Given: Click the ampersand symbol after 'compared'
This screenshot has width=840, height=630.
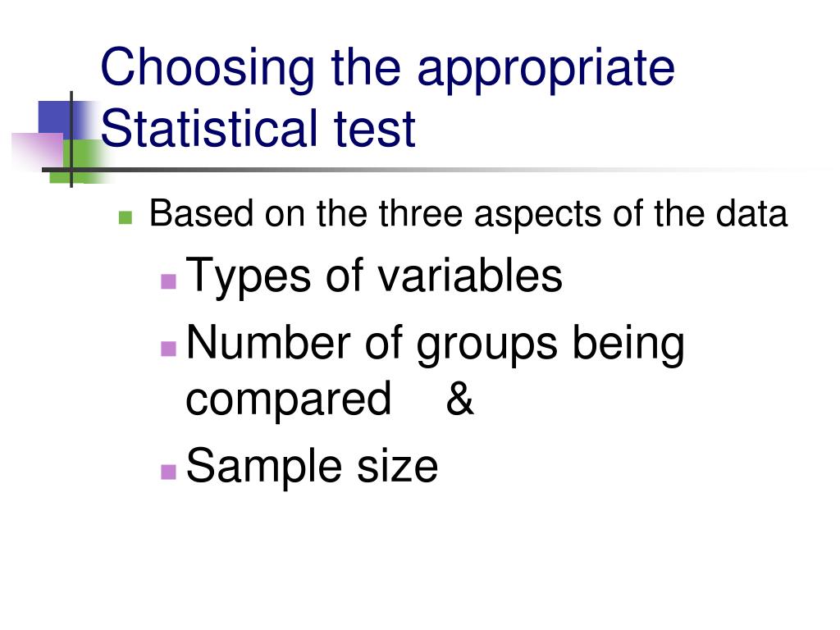Looking at the screenshot, I should click(x=459, y=398).
